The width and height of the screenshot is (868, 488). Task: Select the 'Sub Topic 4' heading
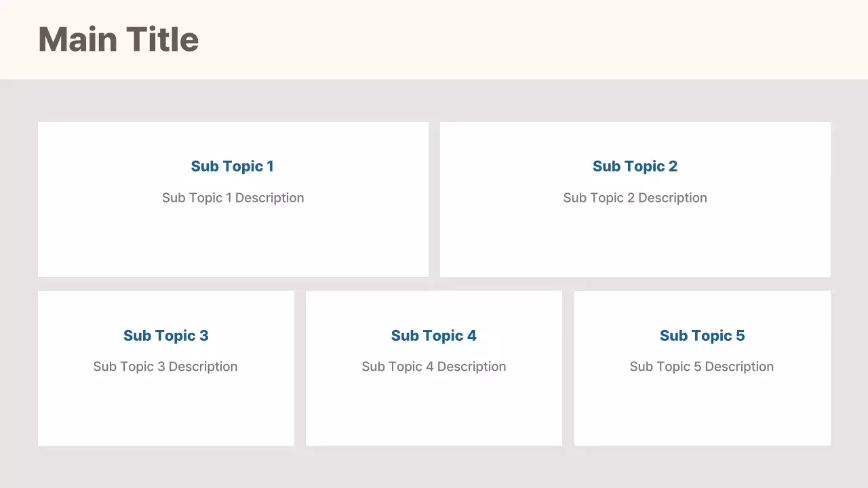click(433, 335)
